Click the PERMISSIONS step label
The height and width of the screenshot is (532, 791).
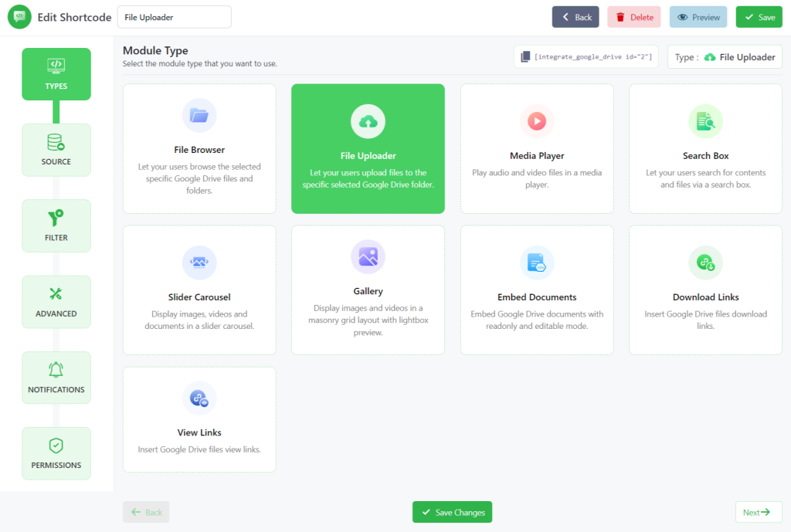[x=56, y=465]
